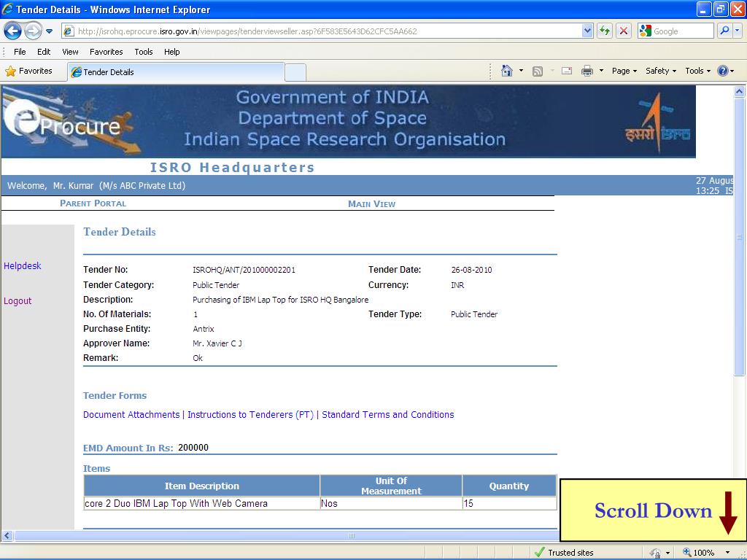This screenshot has width=747, height=560.
Task: Open the Tools command bar menu
Action: pyautogui.click(x=698, y=71)
